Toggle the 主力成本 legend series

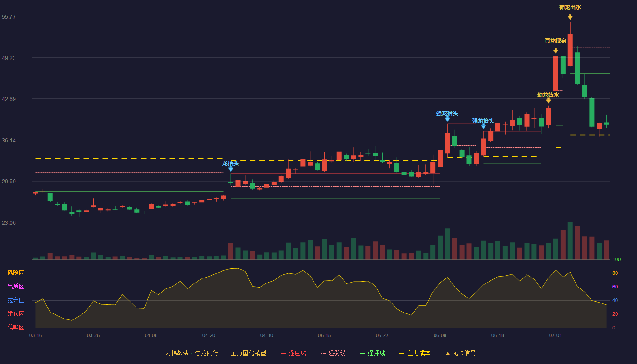point(415,353)
